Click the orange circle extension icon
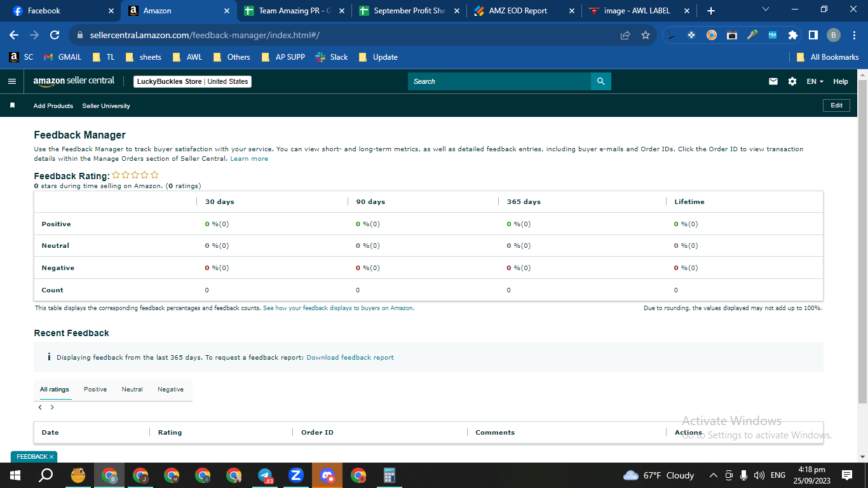 [712, 36]
